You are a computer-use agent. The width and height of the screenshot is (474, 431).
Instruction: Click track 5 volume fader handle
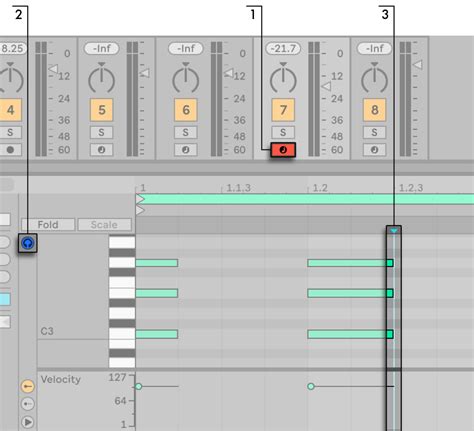[144, 73]
